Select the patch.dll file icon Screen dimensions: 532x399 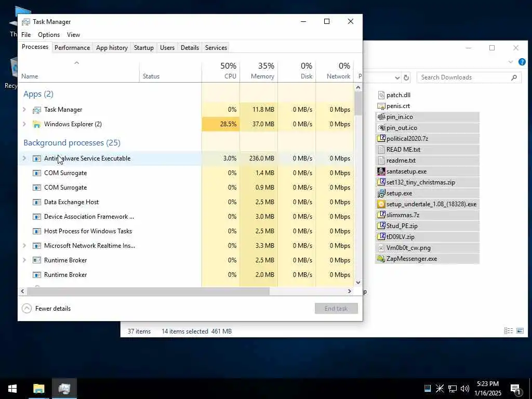pos(381,95)
